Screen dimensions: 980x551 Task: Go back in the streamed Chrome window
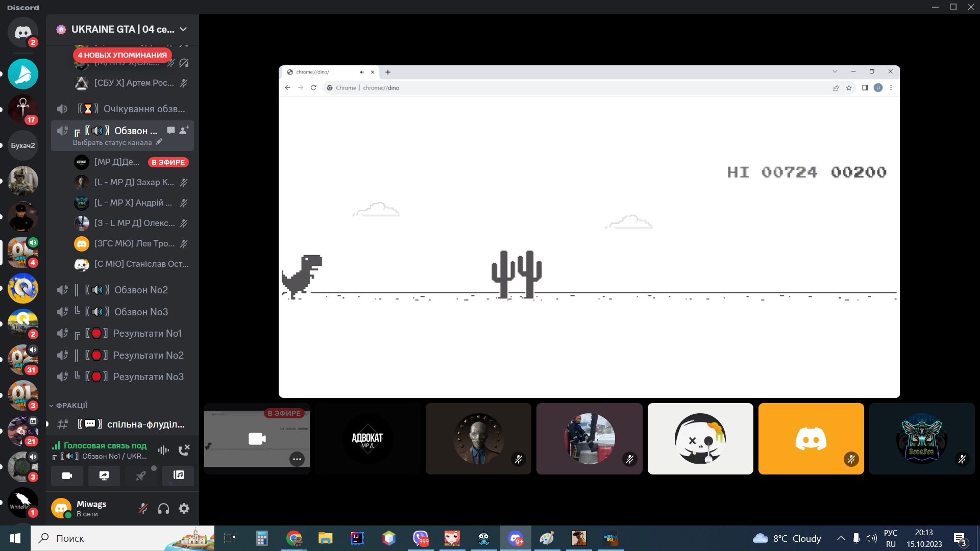pyautogui.click(x=287, y=88)
